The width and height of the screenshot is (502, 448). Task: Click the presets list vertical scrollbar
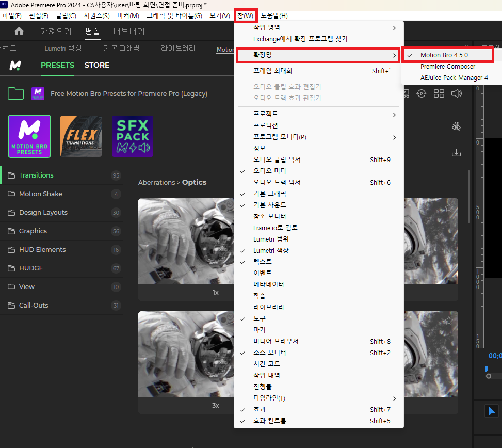click(469, 197)
